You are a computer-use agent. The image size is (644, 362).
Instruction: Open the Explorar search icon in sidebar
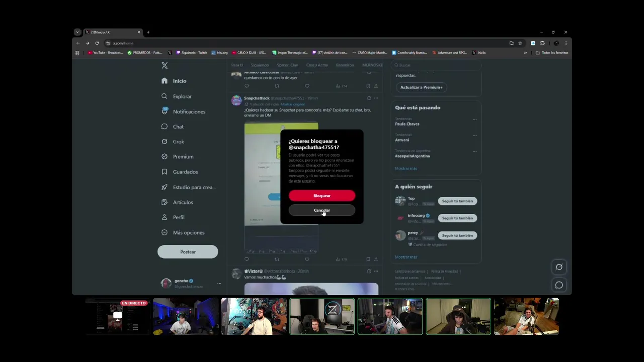tap(164, 96)
